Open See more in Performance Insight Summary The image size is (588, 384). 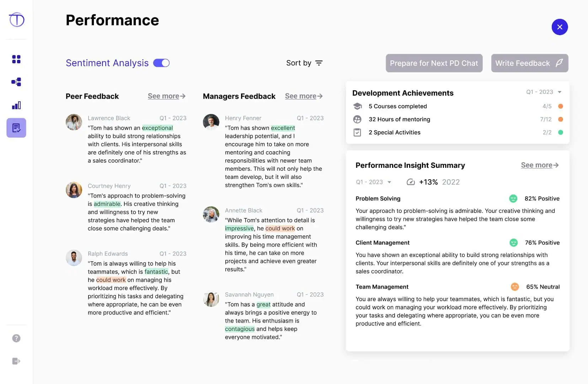[540, 165]
